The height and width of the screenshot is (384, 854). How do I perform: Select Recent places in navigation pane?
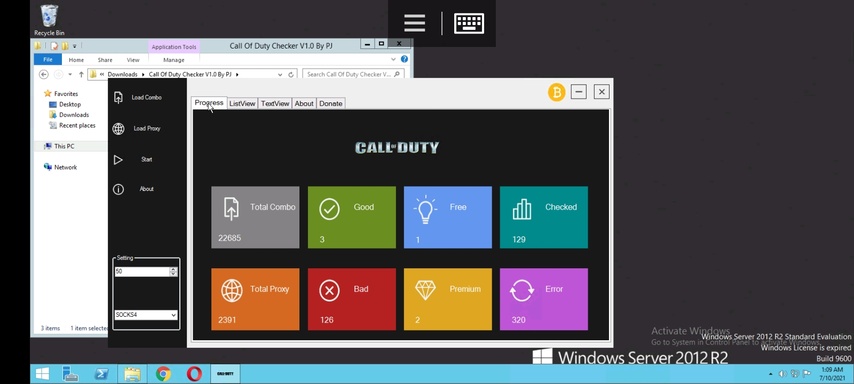(77, 125)
